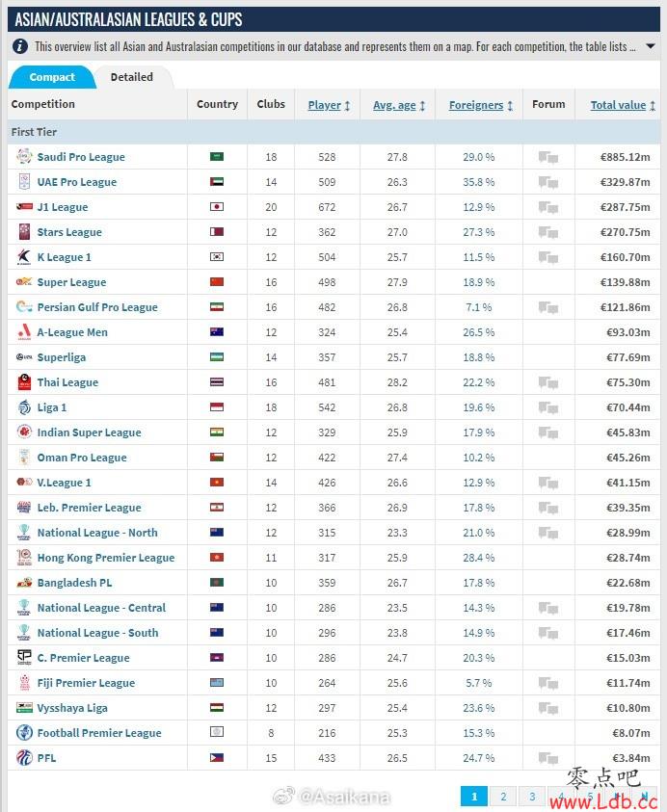Open the Thai League forum icon
This screenshot has width=667, height=812.
click(x=547, y=382)
